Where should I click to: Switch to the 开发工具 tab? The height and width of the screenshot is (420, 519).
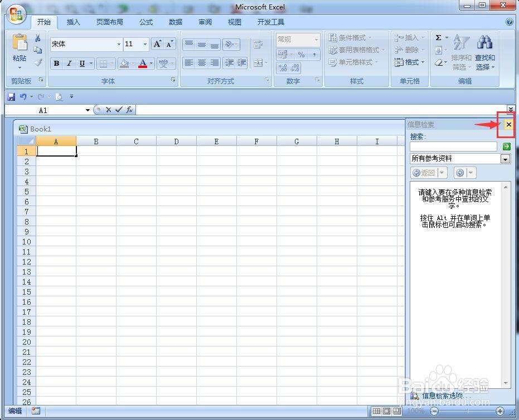click(x=271, y=22)
